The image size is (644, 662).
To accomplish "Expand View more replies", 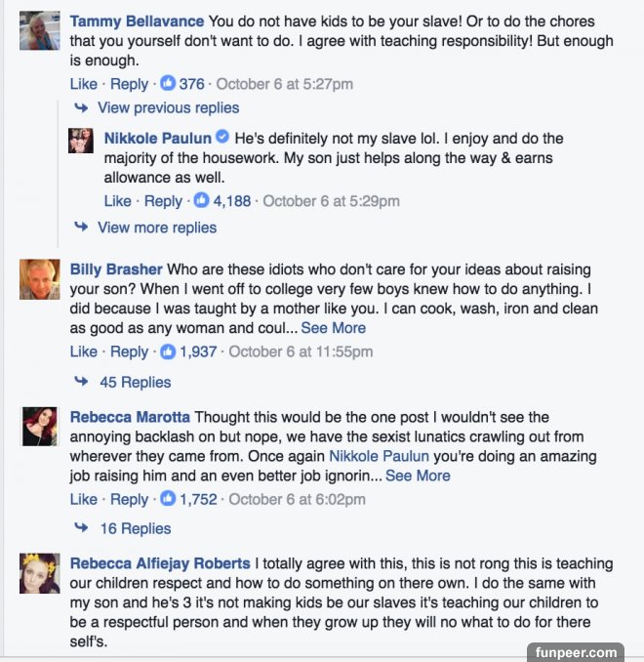I will (156, 228).
